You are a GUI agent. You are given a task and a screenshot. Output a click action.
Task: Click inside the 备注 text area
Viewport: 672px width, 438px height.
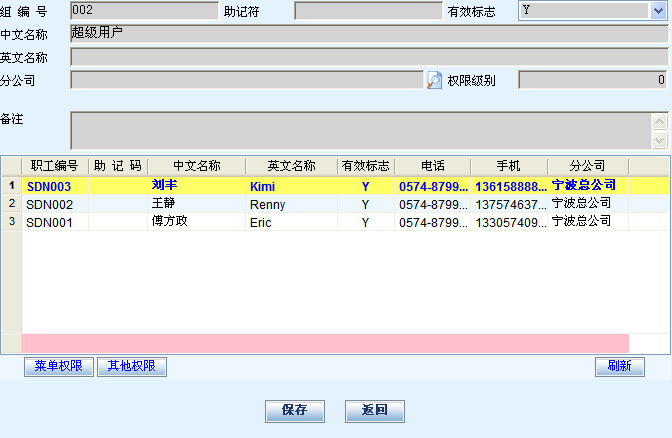coord(360,130)
